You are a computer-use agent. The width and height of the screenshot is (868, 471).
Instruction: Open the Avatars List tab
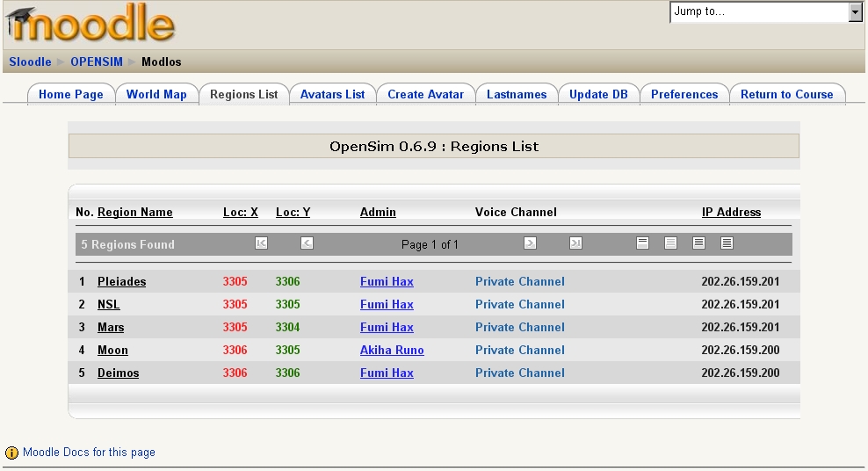pyautogui.click(x=332, y=94)
